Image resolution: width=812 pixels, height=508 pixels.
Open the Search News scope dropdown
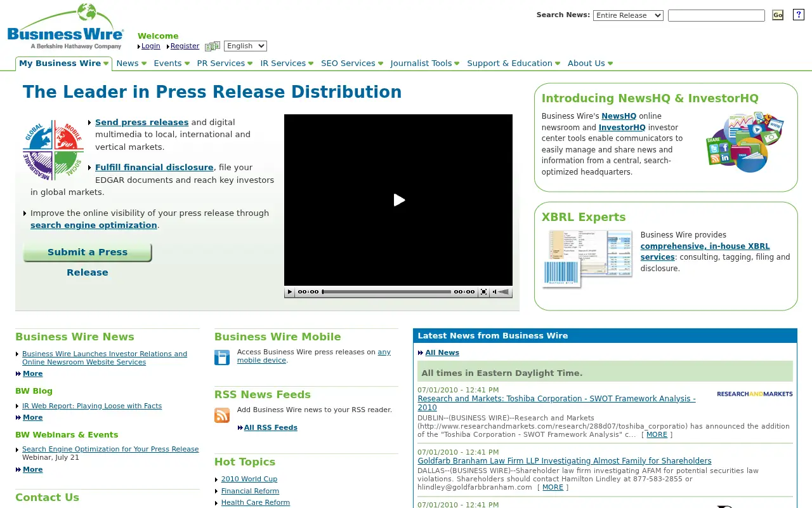(x=628, y=15)
